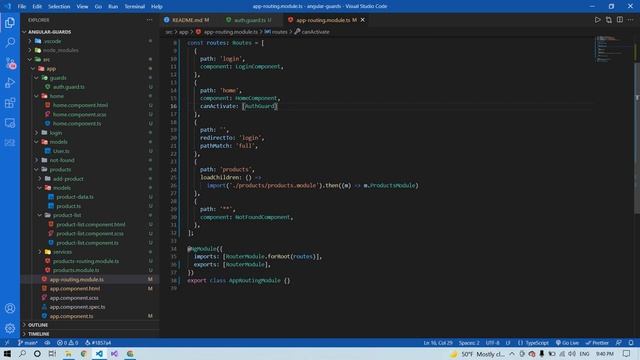This screenshot has height=360, width=640.
Task: Open the Run and Debug view
Action: pyautogui.click(x=10, y=83)
